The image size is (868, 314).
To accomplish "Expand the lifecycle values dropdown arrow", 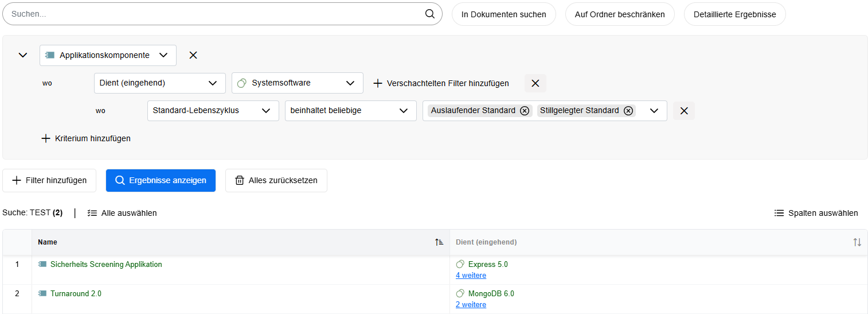I will pyautogui.click(x=654, y=111).
